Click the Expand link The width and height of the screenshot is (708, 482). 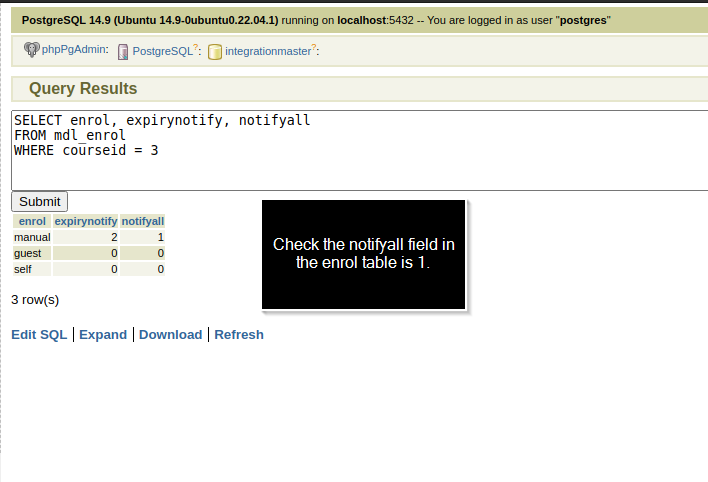pyautogui.click(x=103, y=335)
